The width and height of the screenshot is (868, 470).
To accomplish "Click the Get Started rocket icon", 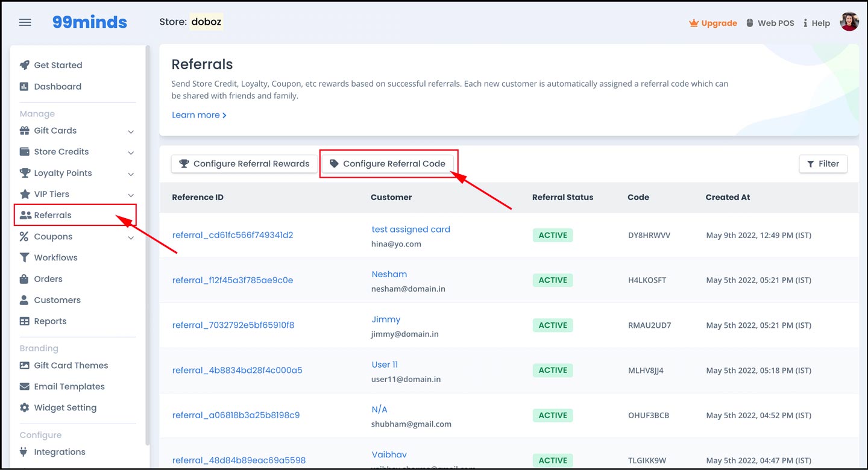I will tap(24, 65).
